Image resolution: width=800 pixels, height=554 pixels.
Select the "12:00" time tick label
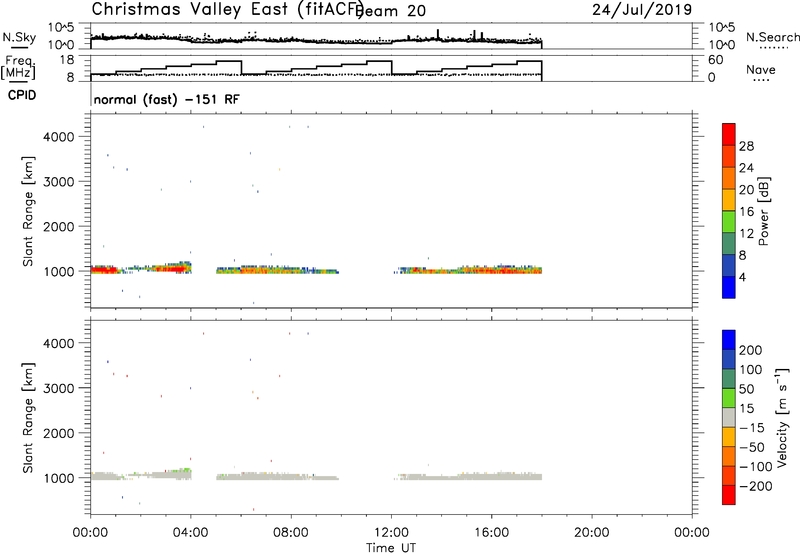tap(391, 533)
